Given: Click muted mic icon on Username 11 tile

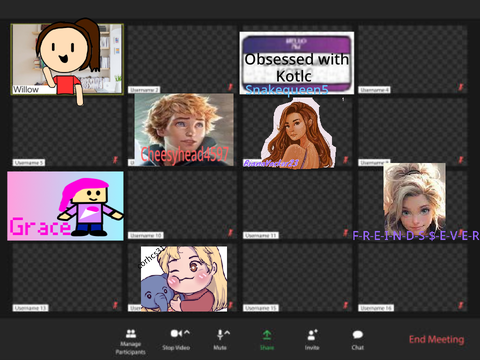Looking at the screenshot, I should coord(345,233).
